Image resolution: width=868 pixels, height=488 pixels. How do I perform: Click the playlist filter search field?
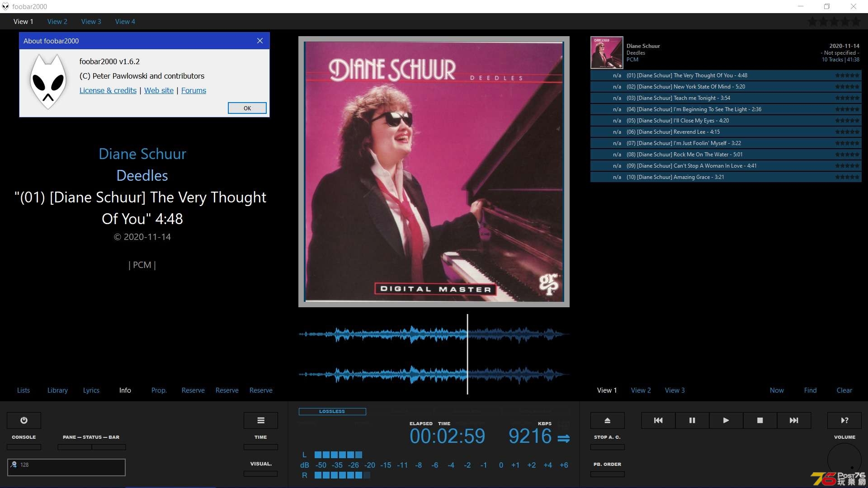point(66,467)
